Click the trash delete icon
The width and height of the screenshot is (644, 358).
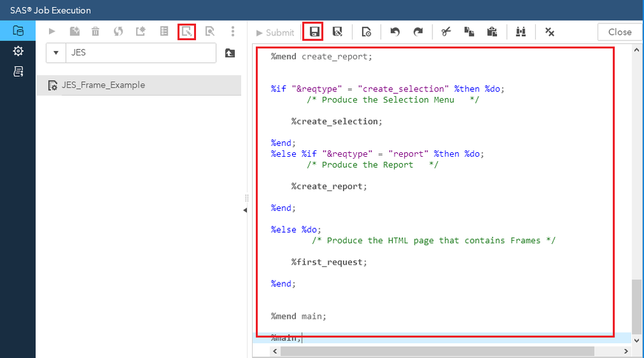[x=95, y=31]
